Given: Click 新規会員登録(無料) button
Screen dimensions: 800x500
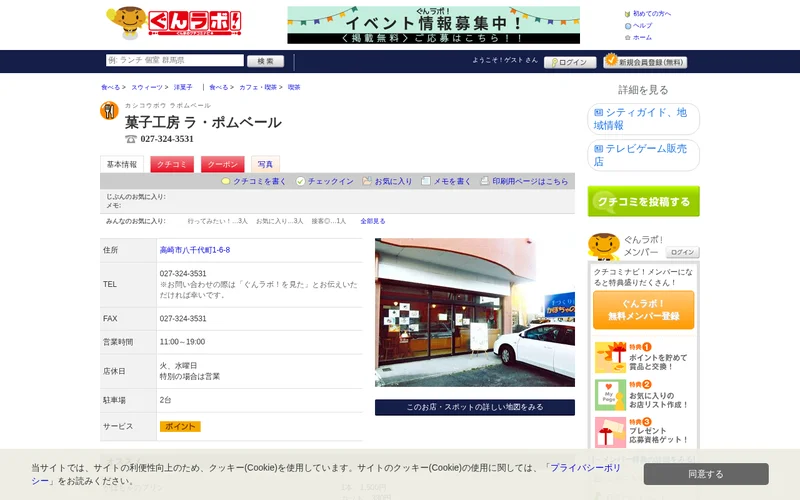Looking at the screenshot, I should pyautogui.click(x=645, y=62).
